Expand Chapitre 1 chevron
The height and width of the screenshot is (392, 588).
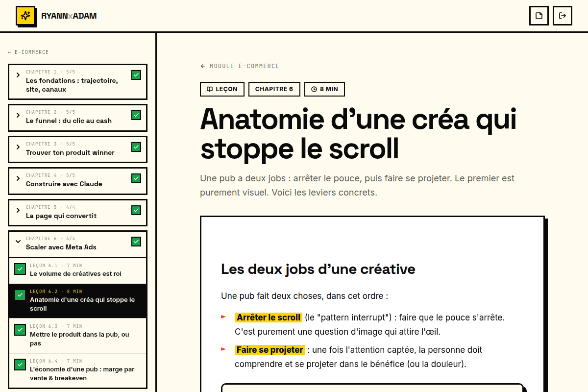tap(18, 75)
